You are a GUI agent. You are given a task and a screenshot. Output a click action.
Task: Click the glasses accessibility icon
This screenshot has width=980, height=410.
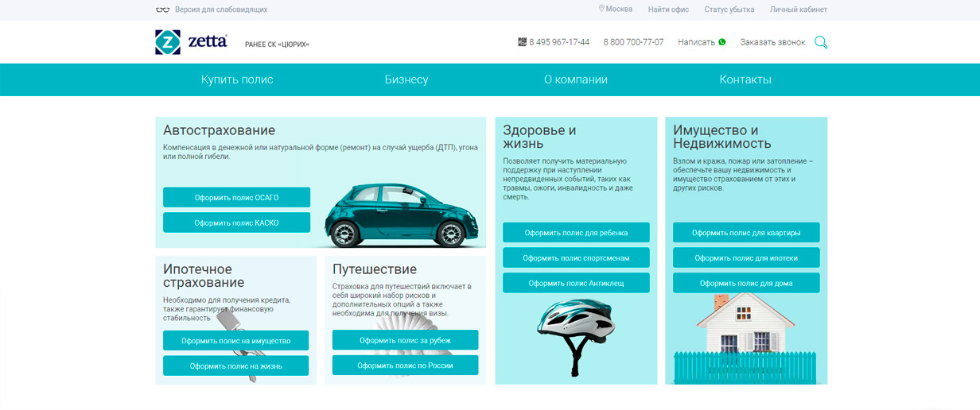pyautogui.click(x=162, y=10)
